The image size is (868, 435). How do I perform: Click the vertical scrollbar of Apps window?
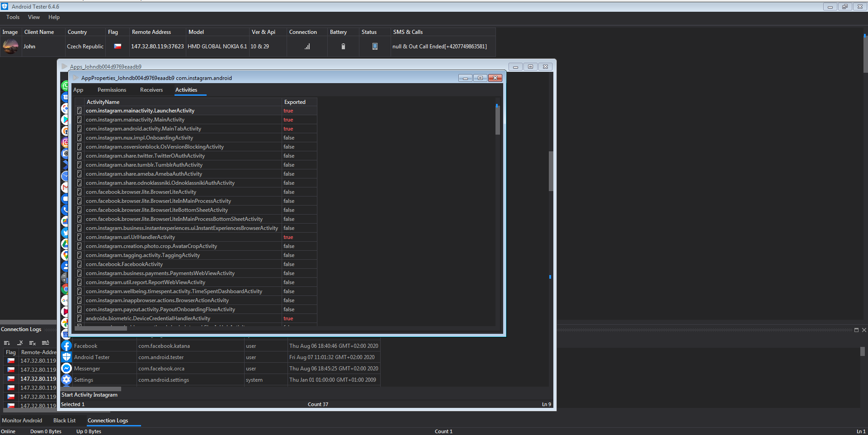[x=551, y=171]
